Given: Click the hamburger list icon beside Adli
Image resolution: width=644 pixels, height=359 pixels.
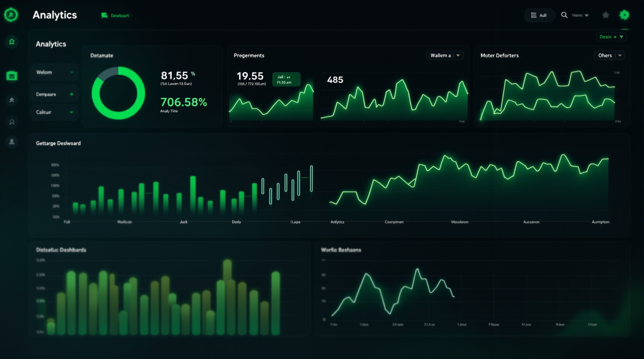Looking at the screenshot, I should [x=534, y=15].
